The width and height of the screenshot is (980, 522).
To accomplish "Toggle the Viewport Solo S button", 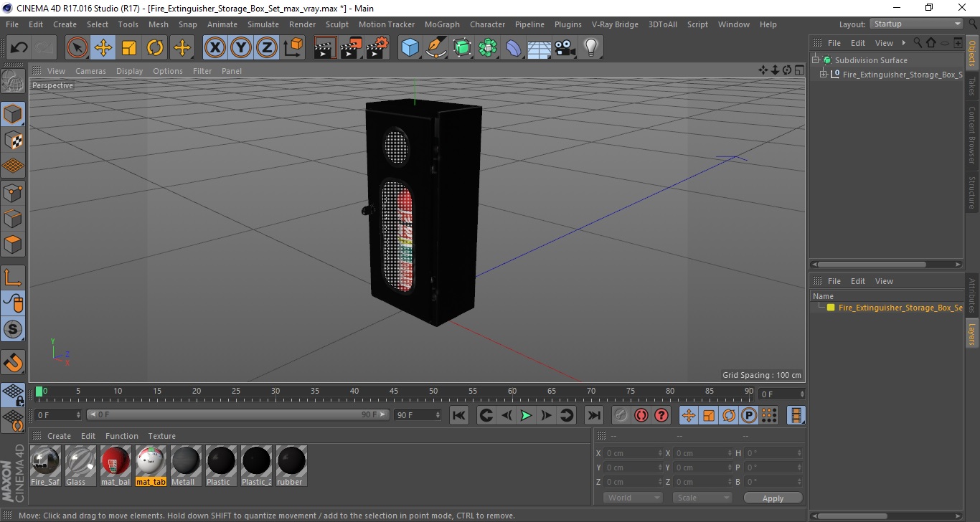I will click(13, 329).
